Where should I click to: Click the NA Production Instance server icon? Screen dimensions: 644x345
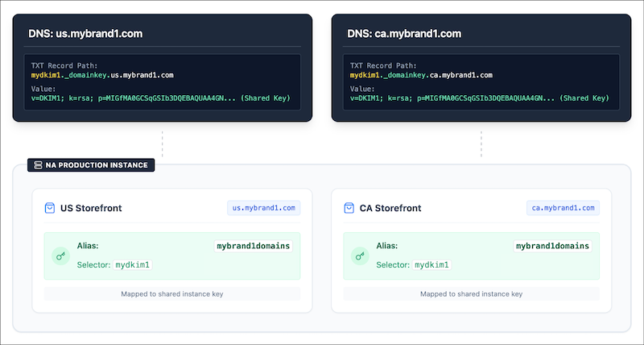[38, 165]
